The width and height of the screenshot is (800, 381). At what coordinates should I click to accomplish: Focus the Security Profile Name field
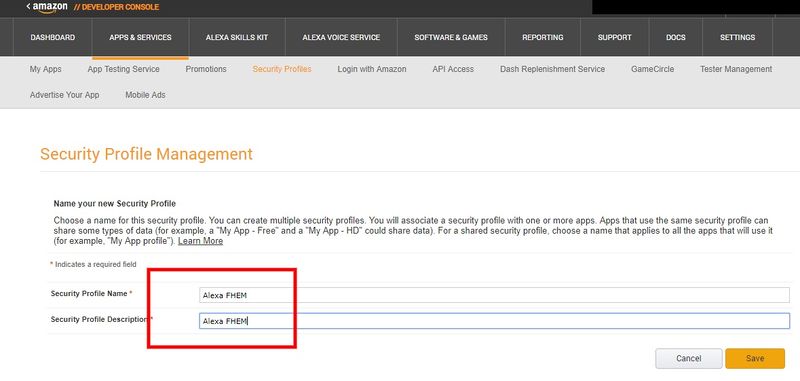point(494,295)
